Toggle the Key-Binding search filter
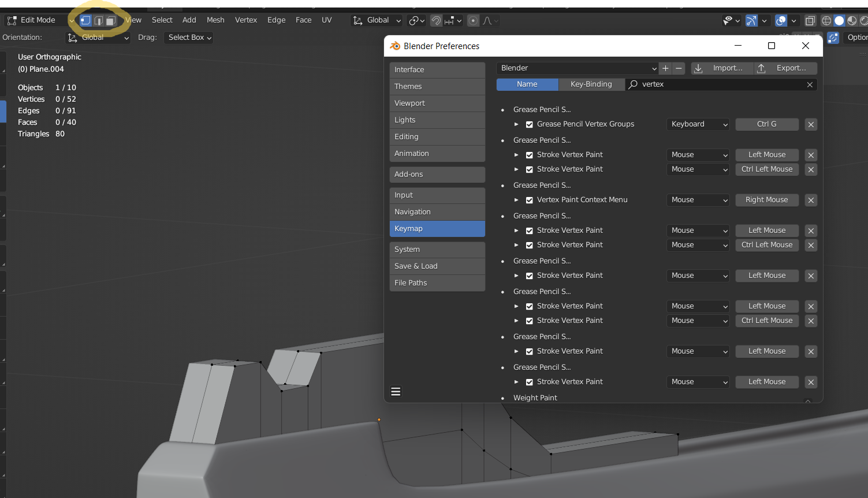 pyautogui.click(x=591, y=84)
